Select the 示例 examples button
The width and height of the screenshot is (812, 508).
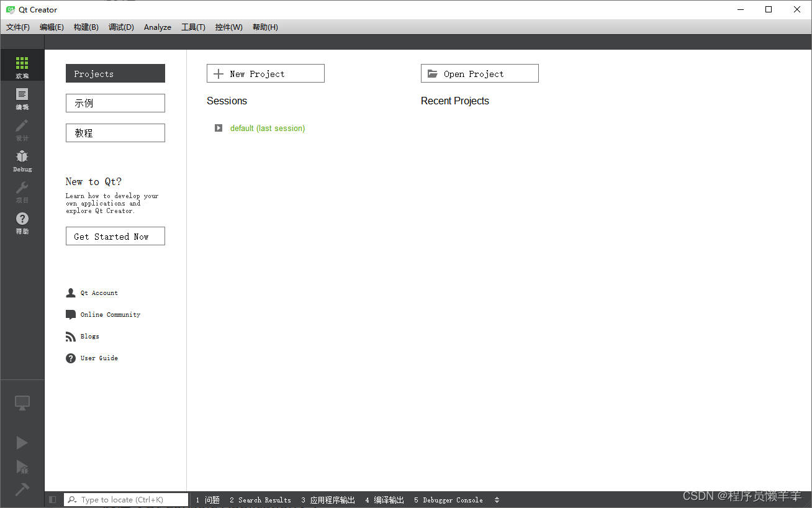(x=115, y=103)
